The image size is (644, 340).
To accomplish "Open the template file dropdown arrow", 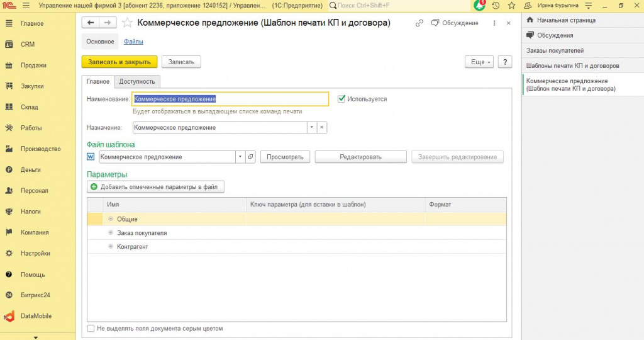I will [240, 157].
